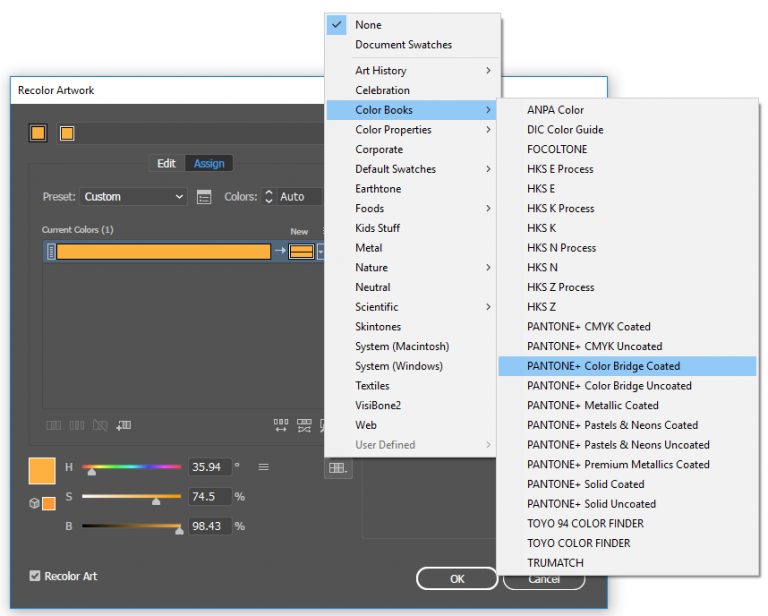Click the current color orange bar
Viewport: 768px width, 616px height.
pyautogui.click(x=164, y=252)
